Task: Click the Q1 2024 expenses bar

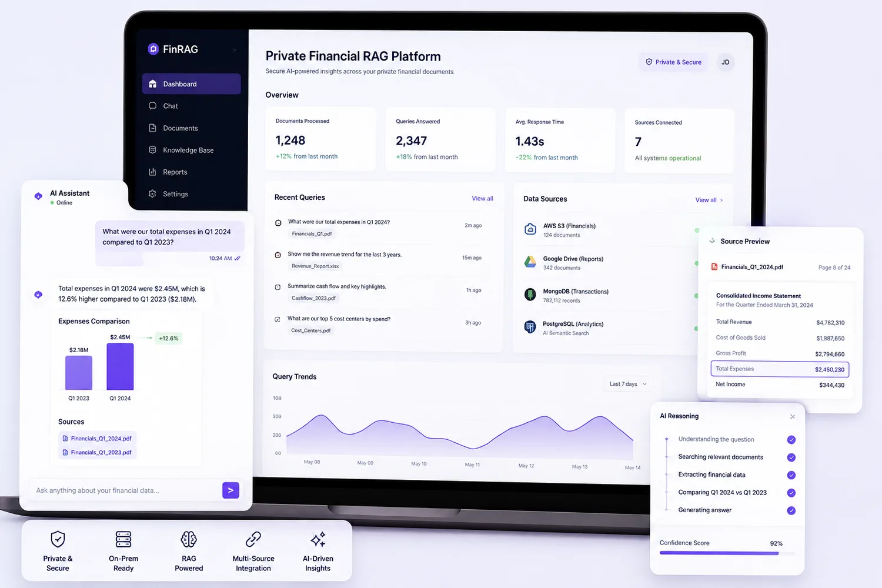Action: 120,366
